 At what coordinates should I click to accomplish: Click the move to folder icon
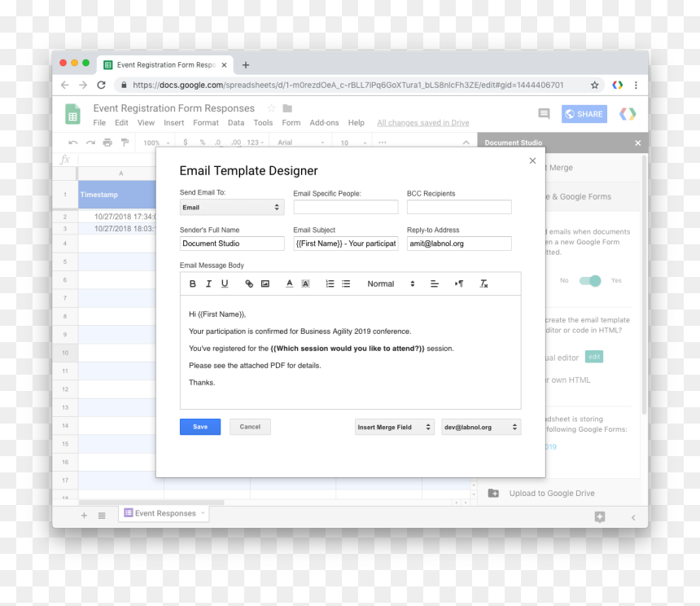pyautogui.click(x=287, y=108)
